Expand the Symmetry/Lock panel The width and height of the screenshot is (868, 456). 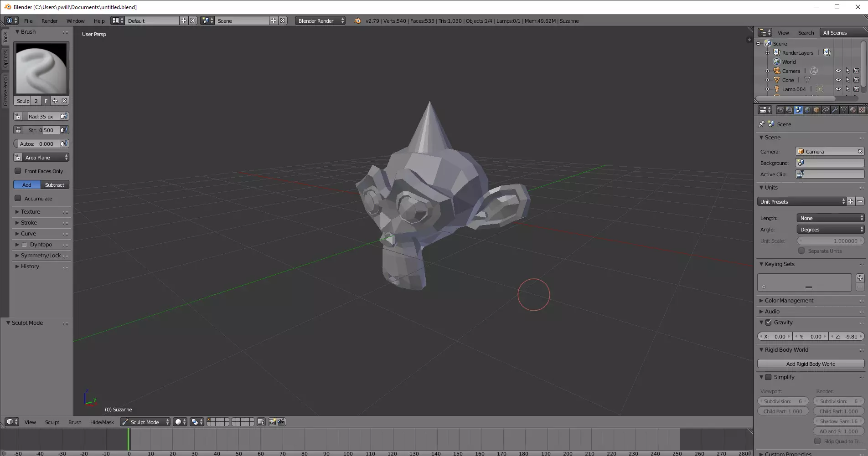(41, 256)
